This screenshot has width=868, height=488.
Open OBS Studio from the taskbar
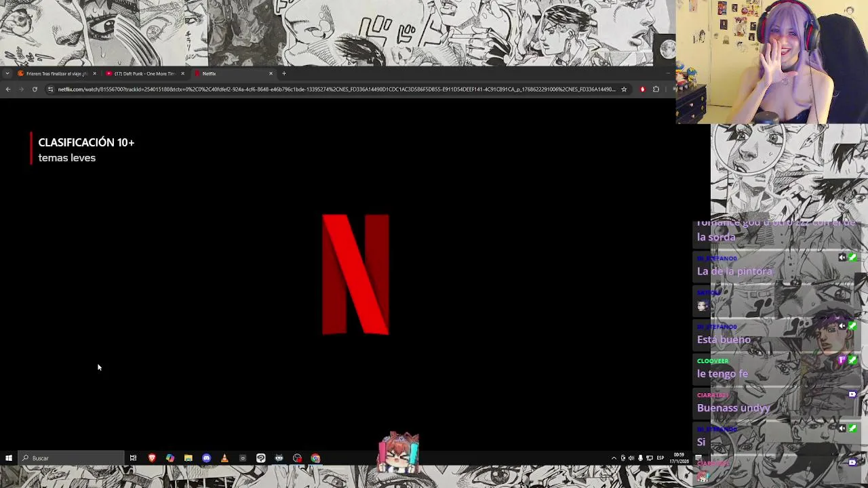[297, 458]
